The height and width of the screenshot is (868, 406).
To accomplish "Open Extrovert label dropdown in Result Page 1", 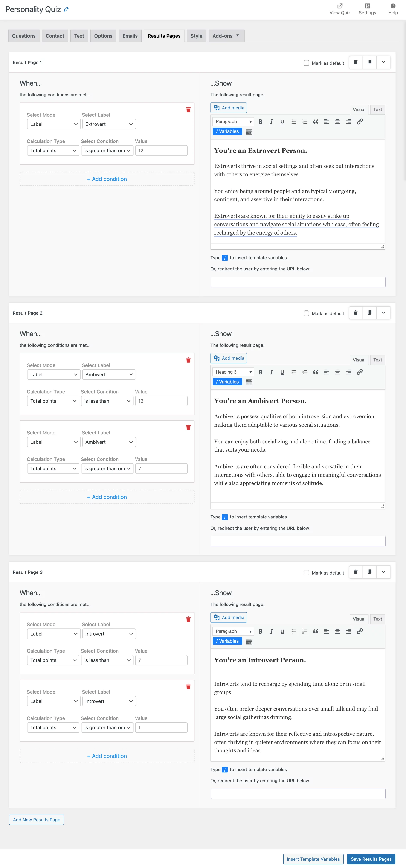I will tap(109, 124).
